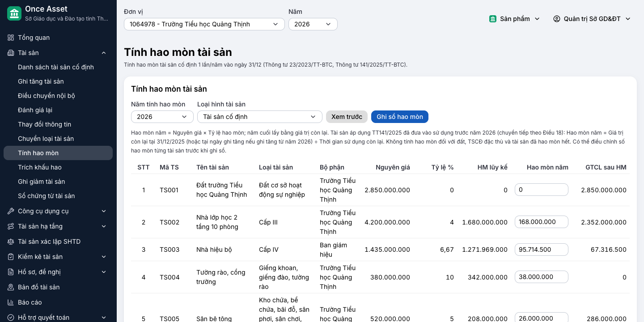644x322 pixels.
Task: Open the Quản trị Sở GD&ĐT account chevron
Action: pyautogui.click(x=628, y=19)
